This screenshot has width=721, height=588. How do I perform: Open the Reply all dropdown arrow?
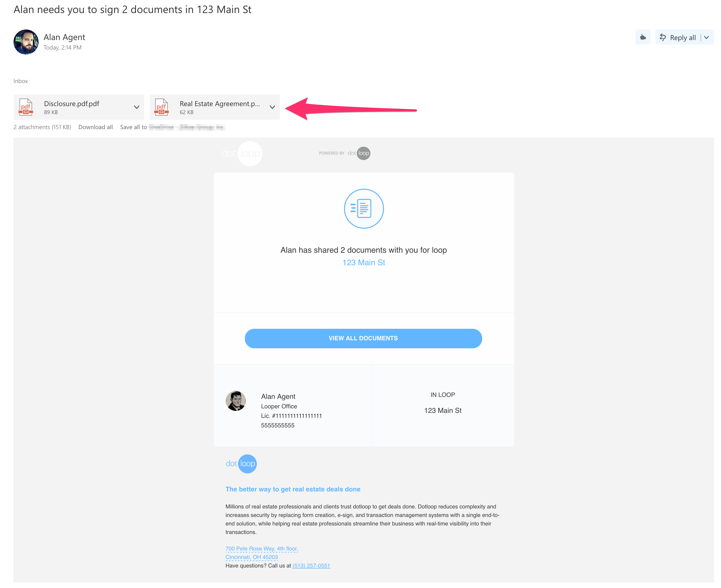pos(707,38)
